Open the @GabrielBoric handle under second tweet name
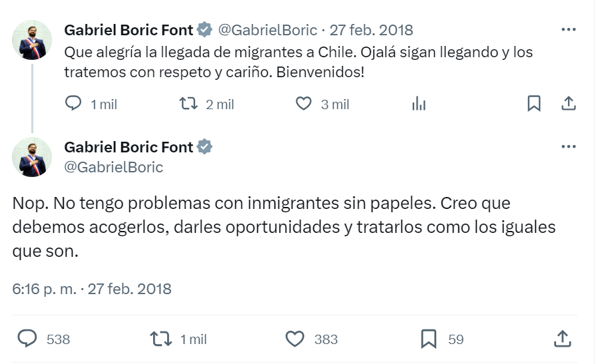 coord(114,167)
